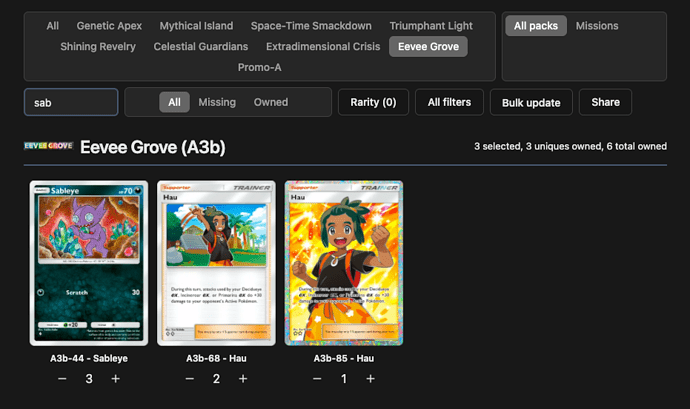This screenshot has height=409, width=690.
Task: Switch to Missions view
Action: 597,26
